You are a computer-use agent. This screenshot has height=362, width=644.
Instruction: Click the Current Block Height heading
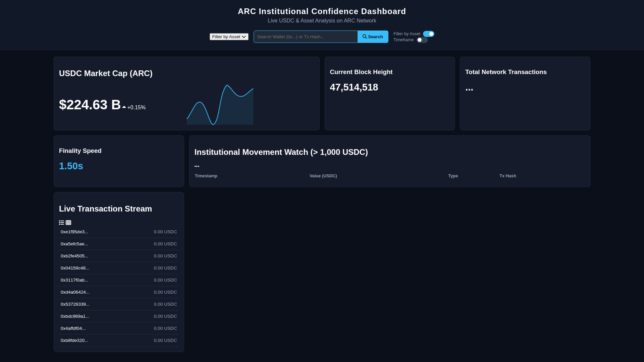click(x=361, y=72)
